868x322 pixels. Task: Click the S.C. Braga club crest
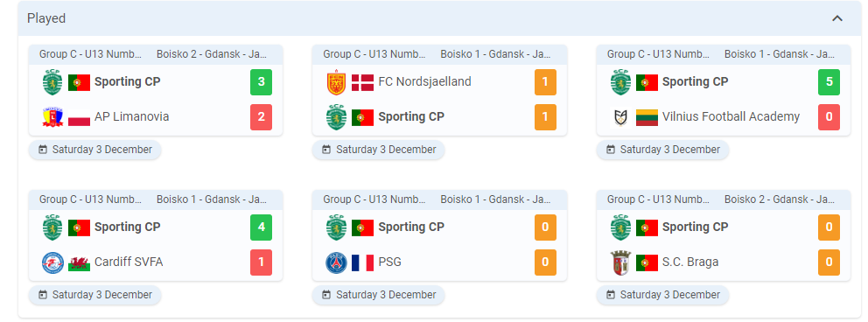[x=620, y=262]
